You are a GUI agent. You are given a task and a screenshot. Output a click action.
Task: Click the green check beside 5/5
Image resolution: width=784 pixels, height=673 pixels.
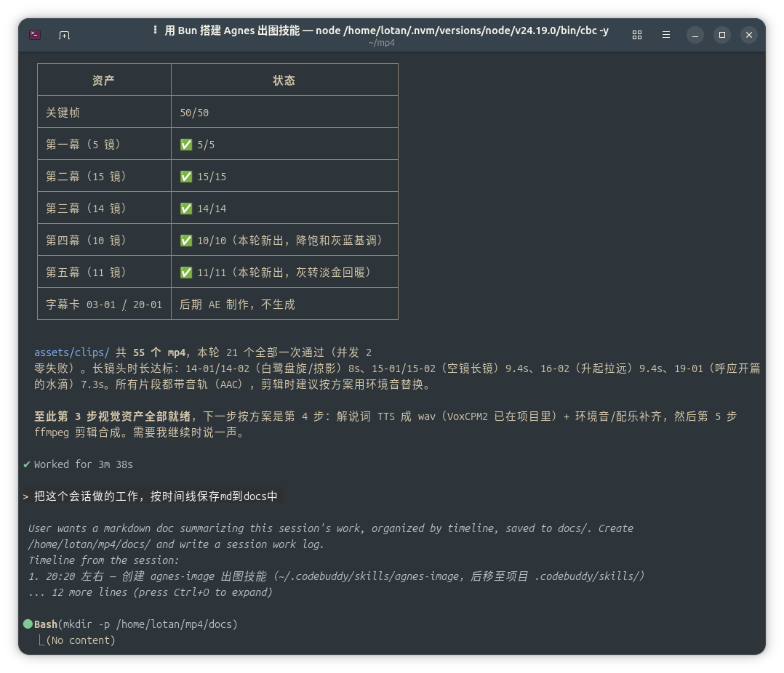(x=186, y=145)
